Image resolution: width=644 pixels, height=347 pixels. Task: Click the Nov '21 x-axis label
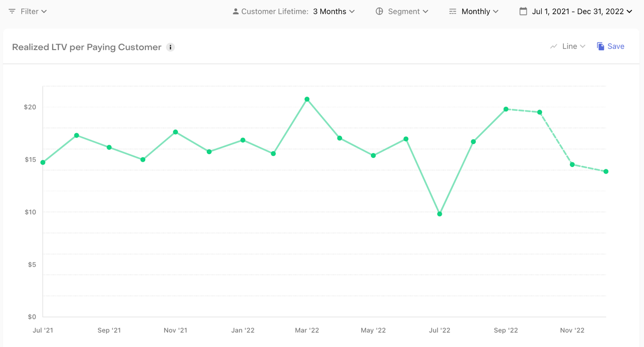tap(175, 330)
